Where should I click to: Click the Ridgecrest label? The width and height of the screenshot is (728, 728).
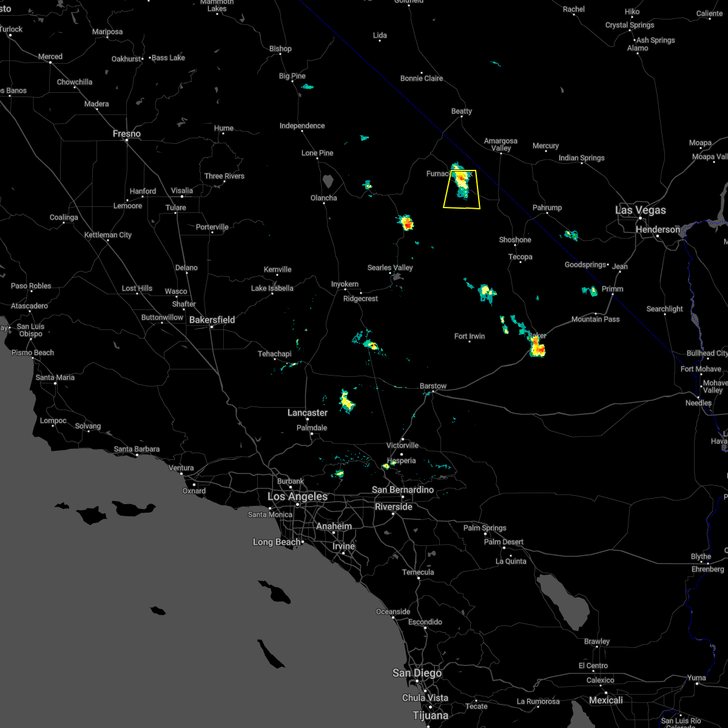pos(360,298)
